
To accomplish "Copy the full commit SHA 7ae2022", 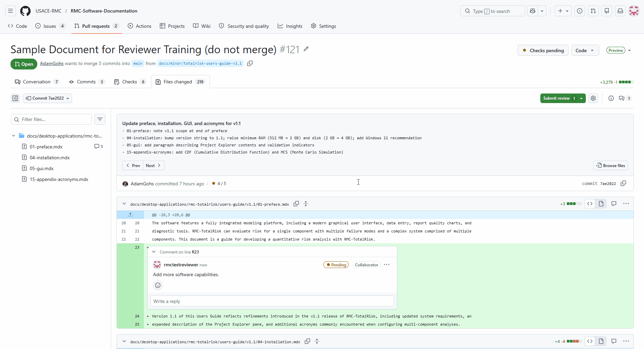I will 623,183.
